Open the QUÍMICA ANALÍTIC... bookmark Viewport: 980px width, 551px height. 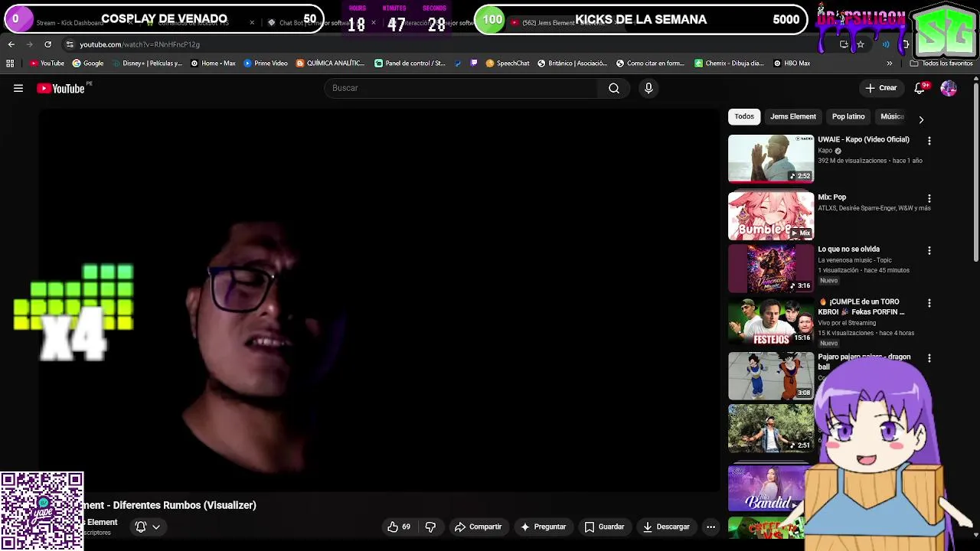click(331, 64)
